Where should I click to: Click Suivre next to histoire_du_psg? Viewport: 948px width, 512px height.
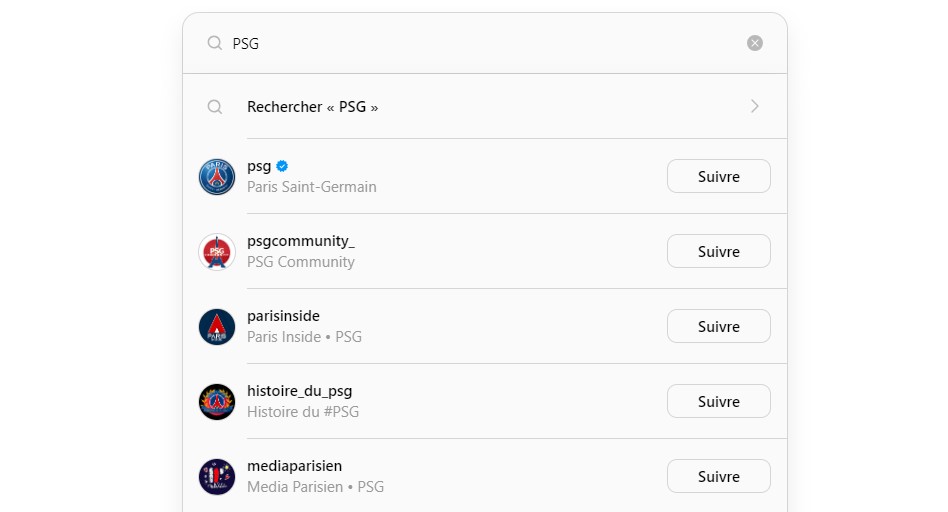click(x=719, y=401)
